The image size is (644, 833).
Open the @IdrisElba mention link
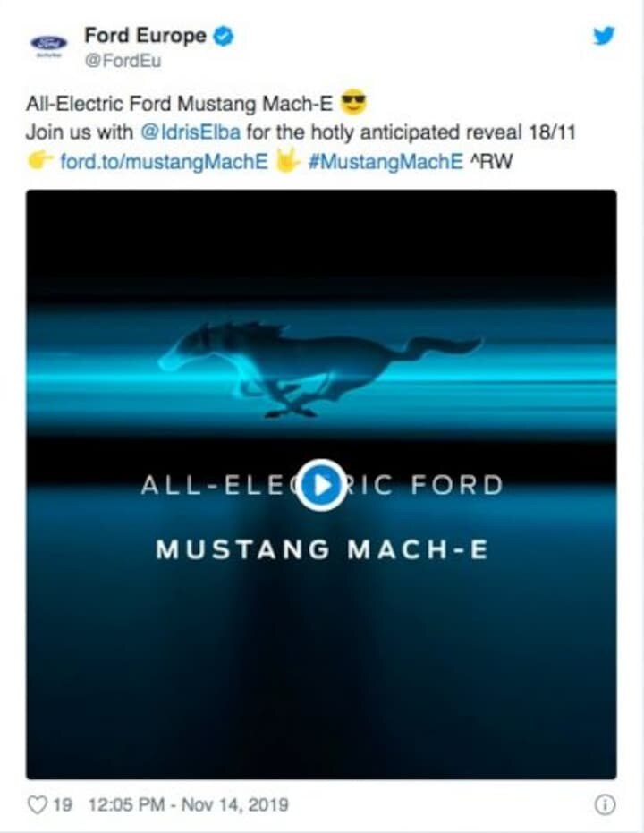[x=191, y=132]
